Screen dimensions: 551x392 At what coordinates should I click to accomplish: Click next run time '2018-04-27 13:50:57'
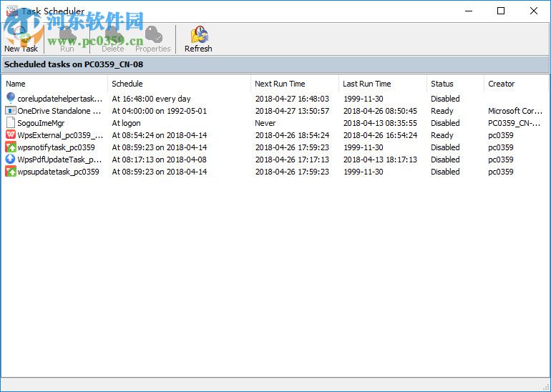292,111
